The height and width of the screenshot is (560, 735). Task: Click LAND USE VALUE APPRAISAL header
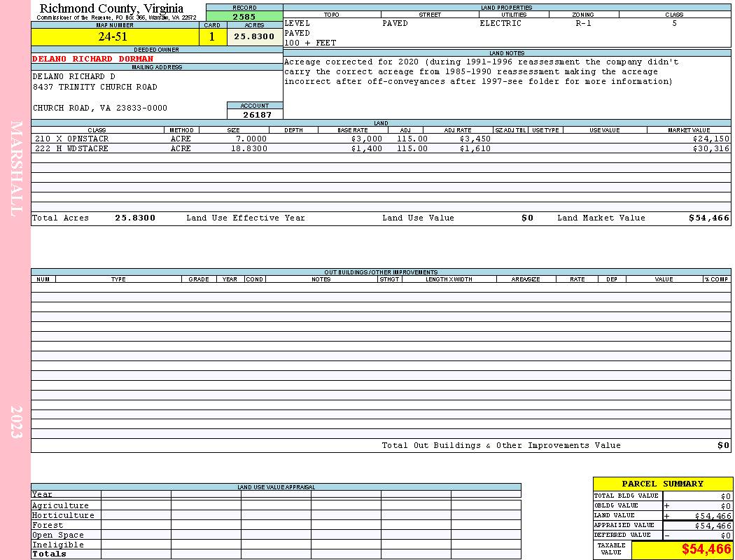(276, 487)
